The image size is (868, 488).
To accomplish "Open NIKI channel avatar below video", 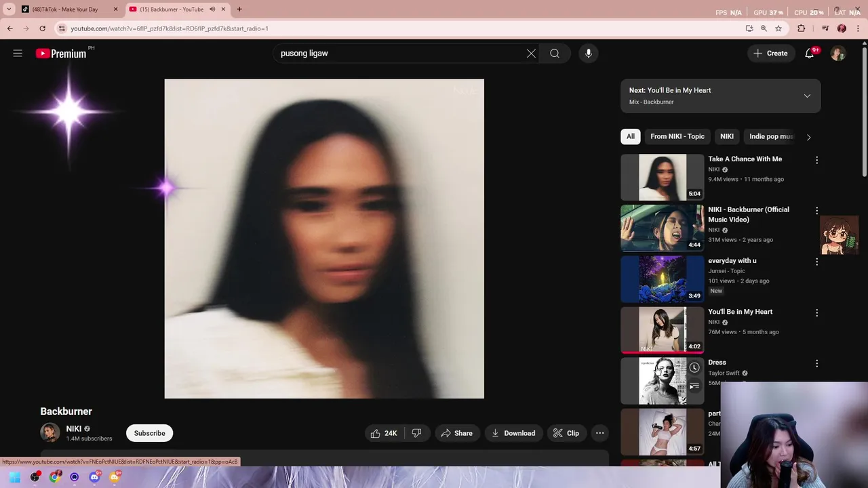I will [x=50, y=432].
